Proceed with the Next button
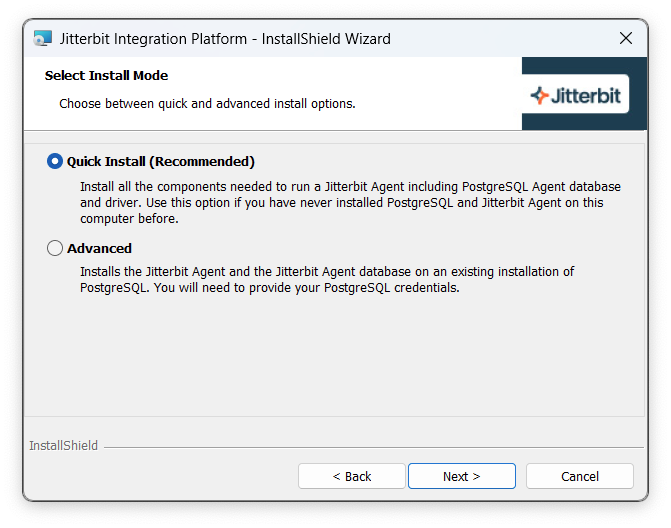Screen dimensions: 671x528 [462, 476]
